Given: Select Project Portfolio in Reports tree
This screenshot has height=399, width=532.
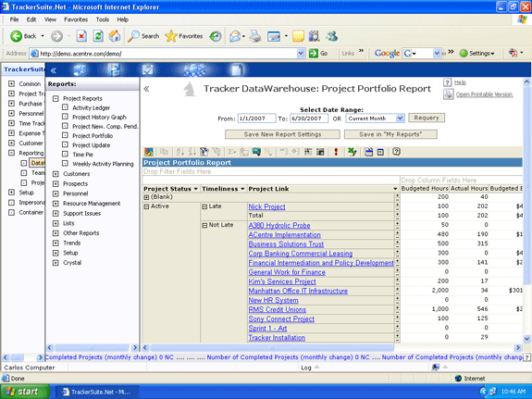Looking at the screenshot, I should [x=93, y=136].
